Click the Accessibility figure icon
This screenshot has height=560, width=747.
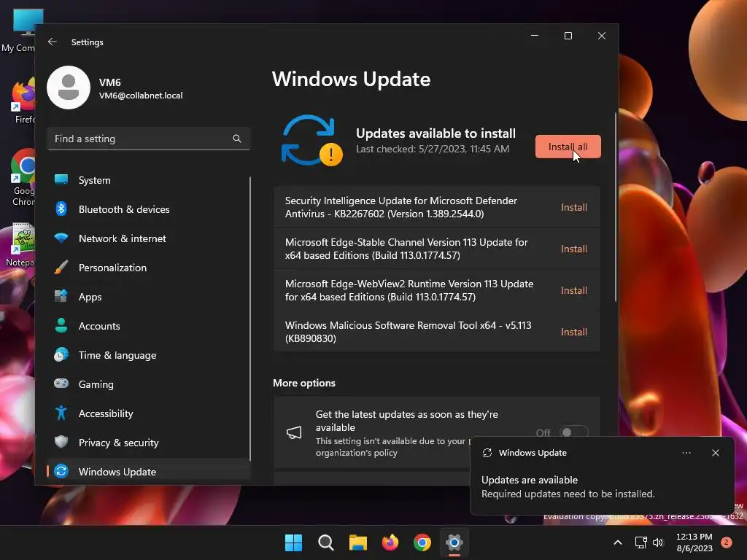[61, 413]
